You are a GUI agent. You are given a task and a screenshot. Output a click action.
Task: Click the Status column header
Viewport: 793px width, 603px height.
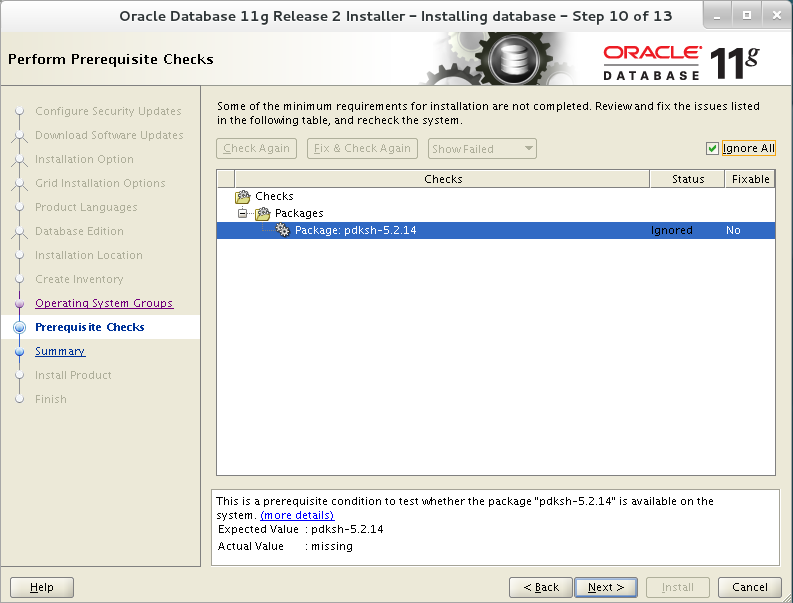[688, 179]
